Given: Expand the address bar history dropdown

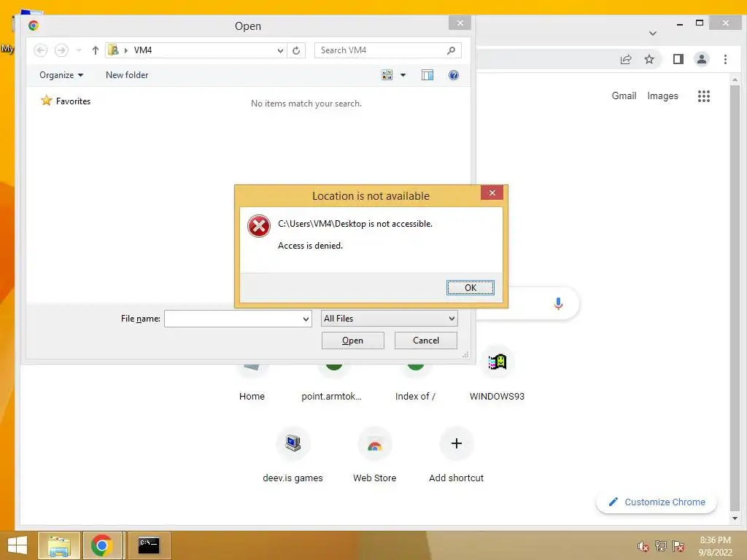Looking at the screenshot, I should coord(280,50).
